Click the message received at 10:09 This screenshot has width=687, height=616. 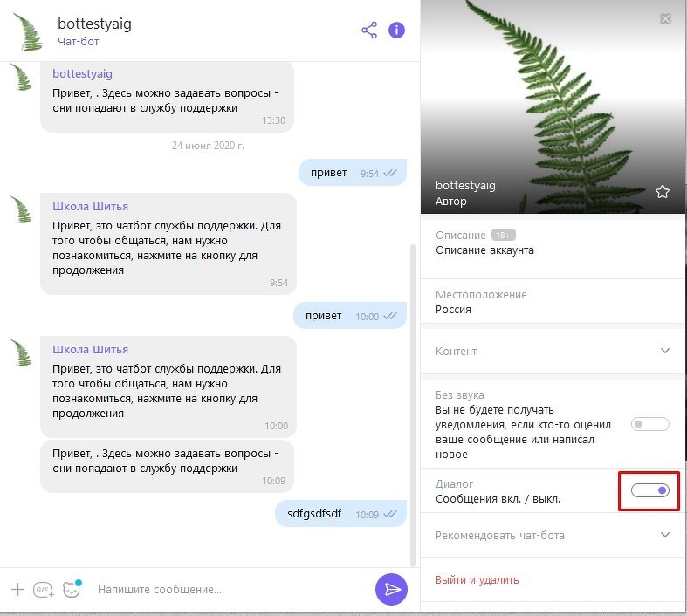[x=167, y=466]
